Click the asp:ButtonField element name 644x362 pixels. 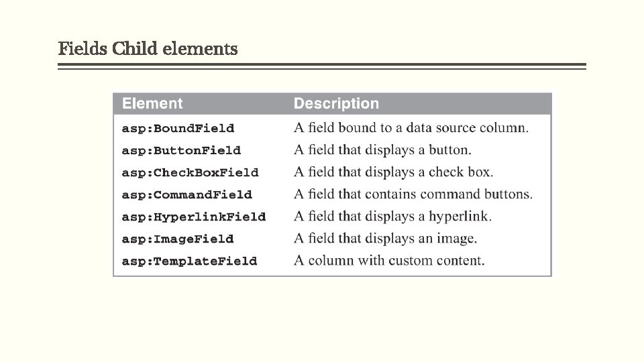[x=181, y=150]
